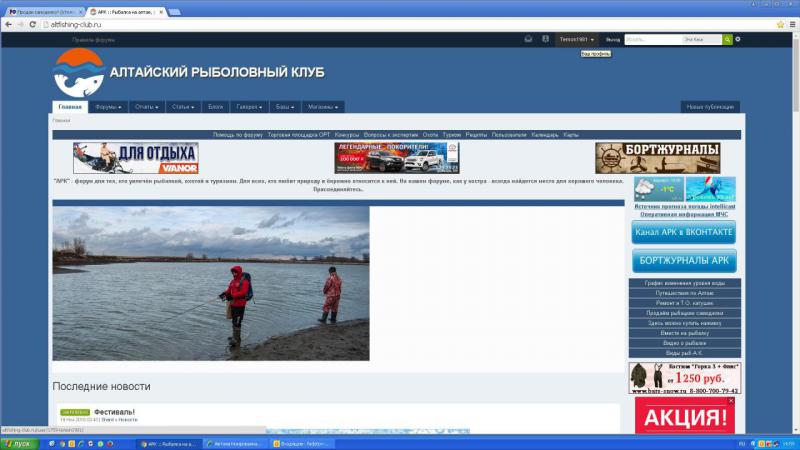Viewport: 800px width, 450px height.
Task: Open Правила форума link
Action: (x=93, y=39)
